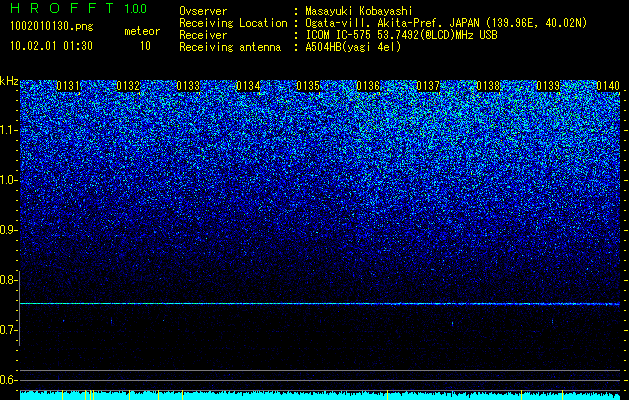The image size is (629, 400).
Task: Click the kHz axis unit label
Action: tap(9, 81)
